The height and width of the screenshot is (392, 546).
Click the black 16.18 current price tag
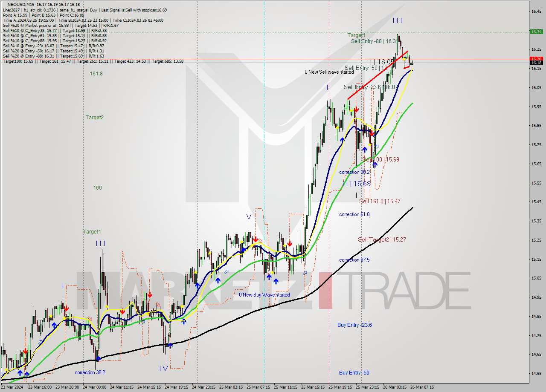[x=536, y=63]
